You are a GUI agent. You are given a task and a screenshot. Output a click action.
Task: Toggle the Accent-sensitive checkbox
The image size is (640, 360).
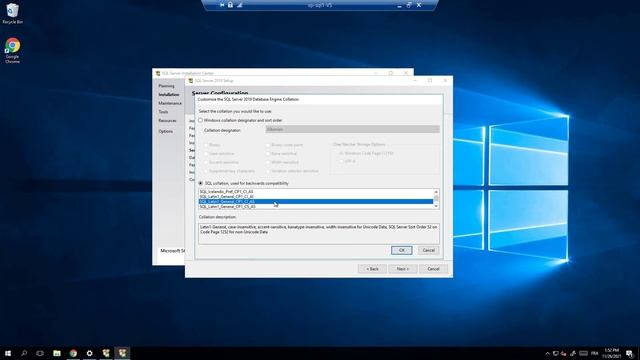206,162
